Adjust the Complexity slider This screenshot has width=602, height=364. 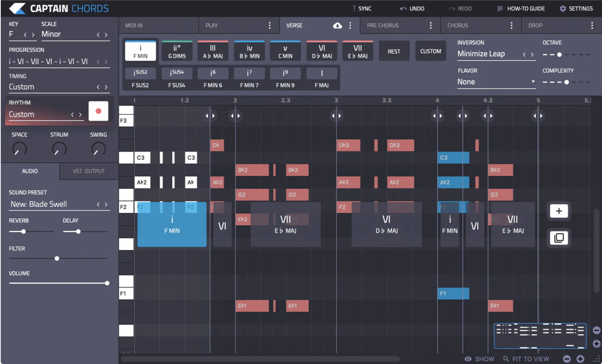coord(566,82)
